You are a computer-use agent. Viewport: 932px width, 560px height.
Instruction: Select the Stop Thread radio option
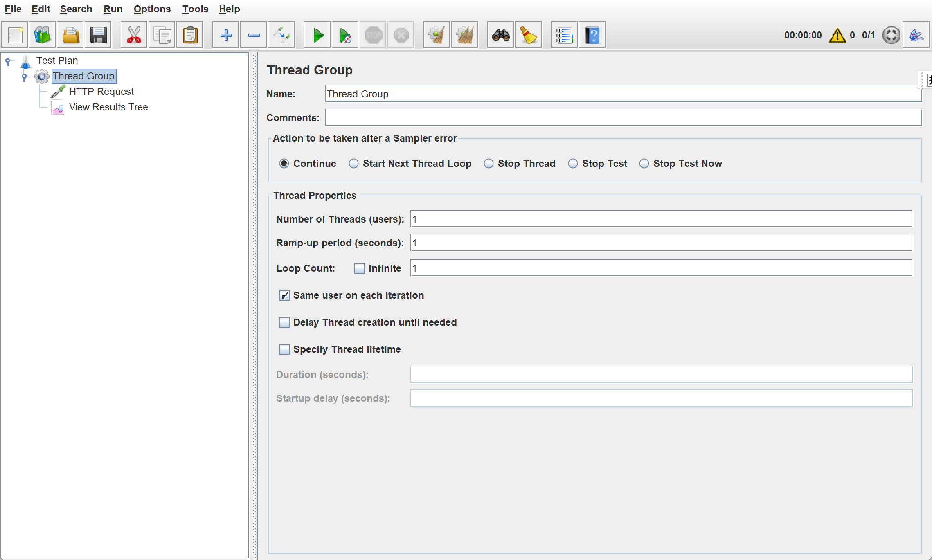coord(489,164)
